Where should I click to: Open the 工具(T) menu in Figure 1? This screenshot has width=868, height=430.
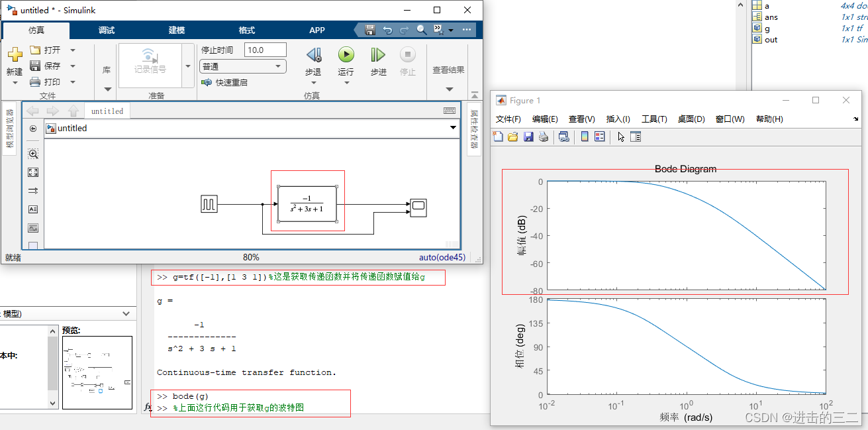click(654, 119)
